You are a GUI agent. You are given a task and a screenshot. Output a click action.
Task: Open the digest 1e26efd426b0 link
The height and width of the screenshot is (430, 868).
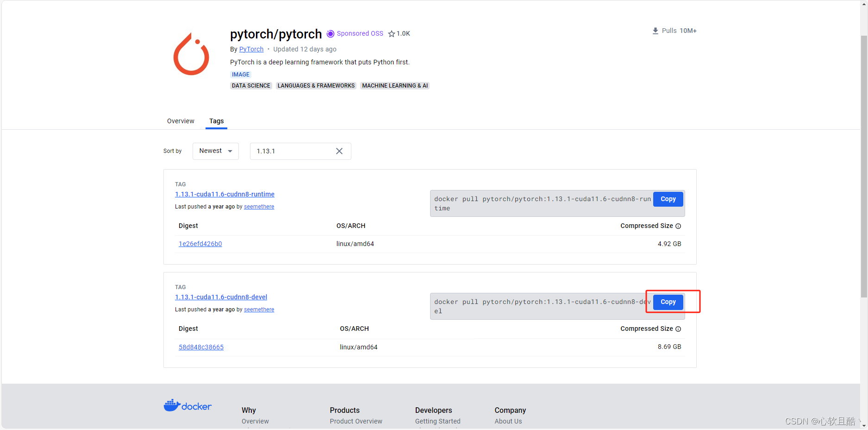[x=200, y=243]
